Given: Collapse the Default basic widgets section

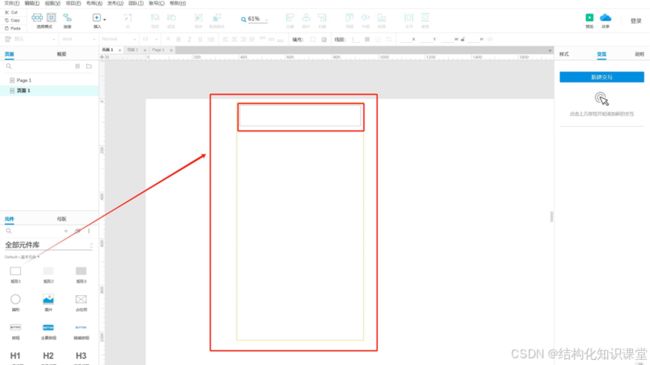Looking at the screenshot, I should click(x=22, y=257).
